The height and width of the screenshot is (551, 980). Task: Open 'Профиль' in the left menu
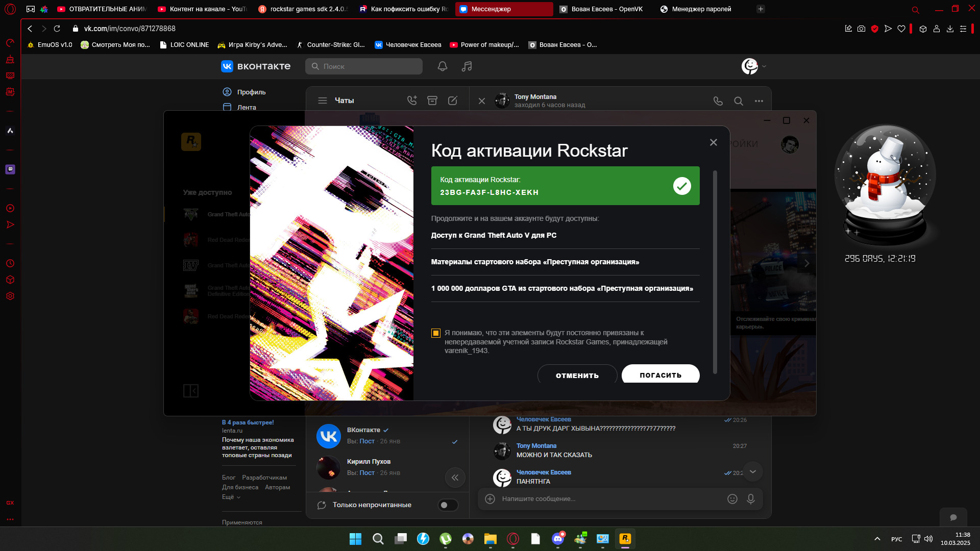[x=251, y=92]
